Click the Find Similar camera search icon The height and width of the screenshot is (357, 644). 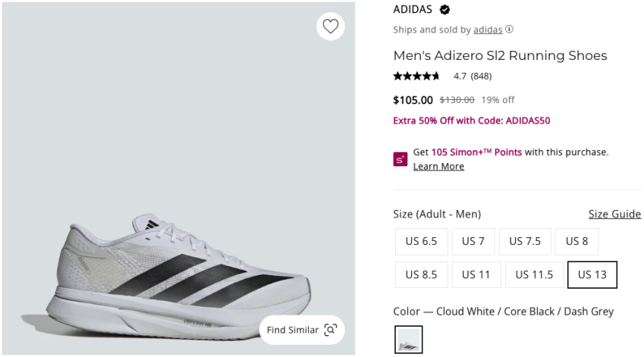click(x=330, y=330)
